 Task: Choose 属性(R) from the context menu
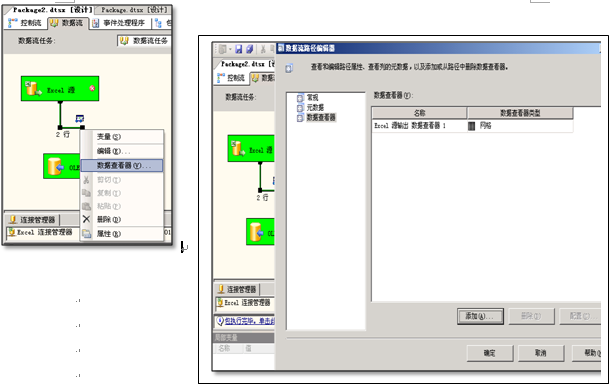(x=122, y=233)
